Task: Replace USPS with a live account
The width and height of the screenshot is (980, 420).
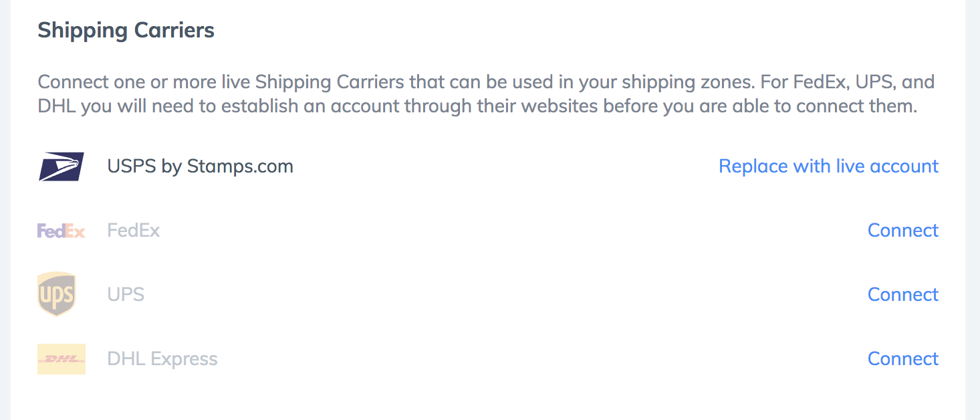Action: [828, 166]
